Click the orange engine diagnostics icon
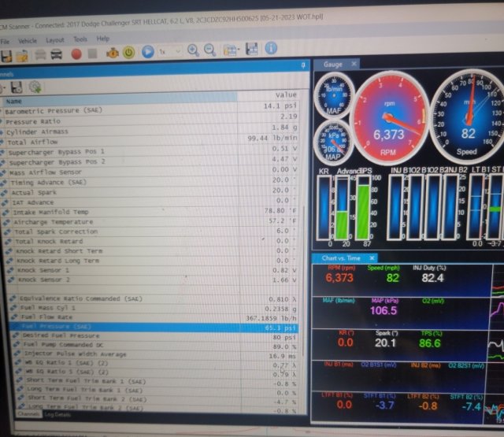Viewport: 504px width, 437px height. 112,53
